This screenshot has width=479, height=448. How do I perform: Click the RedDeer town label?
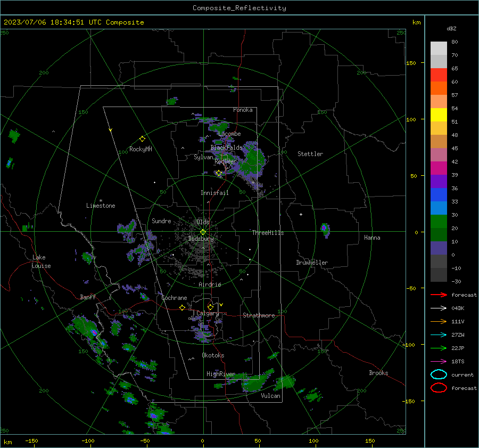(226, 161)
